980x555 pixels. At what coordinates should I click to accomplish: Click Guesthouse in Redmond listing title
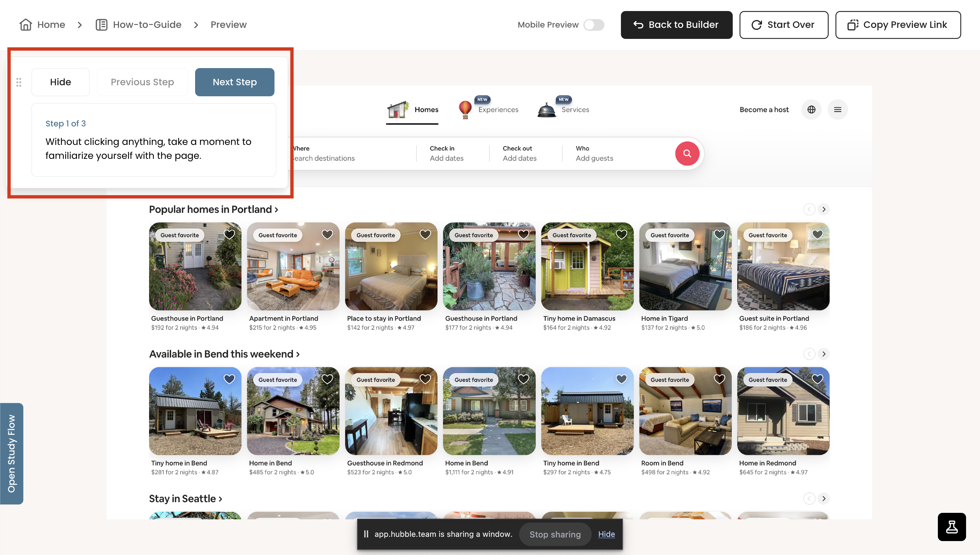point(385,463)
